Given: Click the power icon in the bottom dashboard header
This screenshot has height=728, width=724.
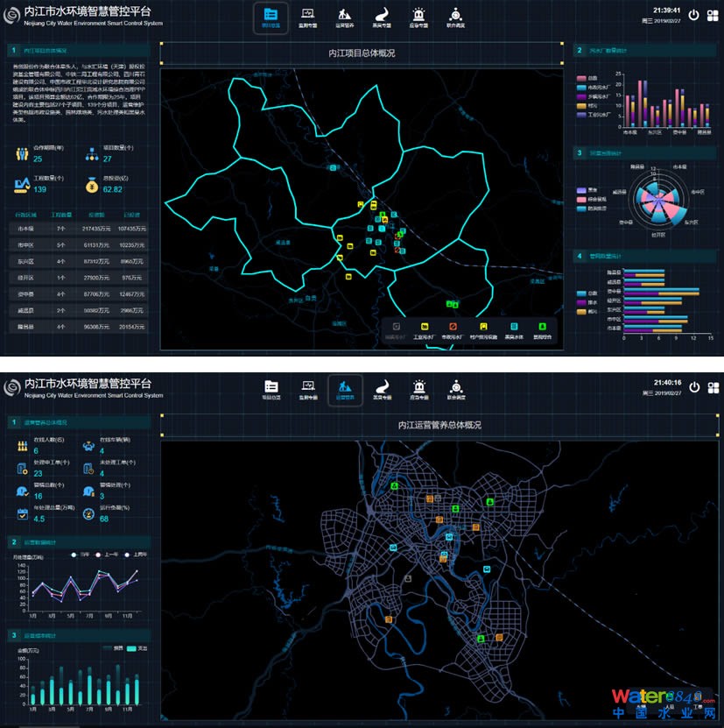Looking at the screenshot, I should [693, 386].
